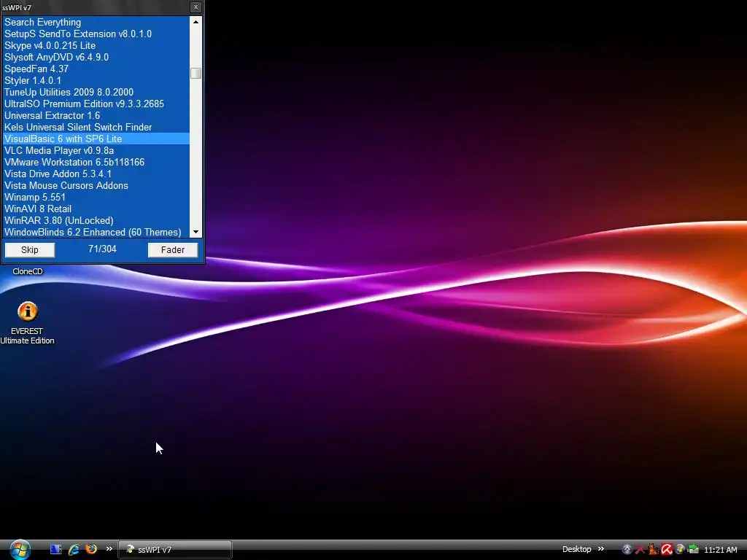This screenshot has width=747, height=560.
Task: Select Vista Mouse Cursors Addons entry
Action: pos(96,186)
